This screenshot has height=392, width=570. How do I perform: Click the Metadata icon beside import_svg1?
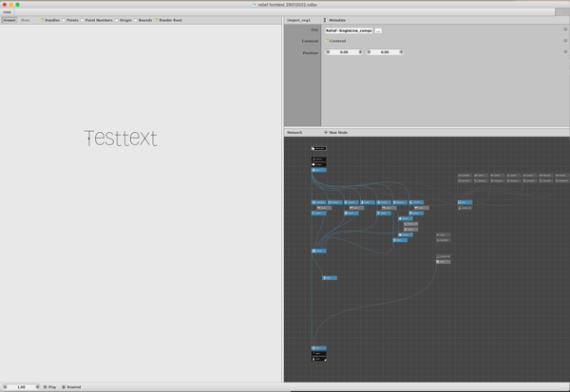[325, 20]
